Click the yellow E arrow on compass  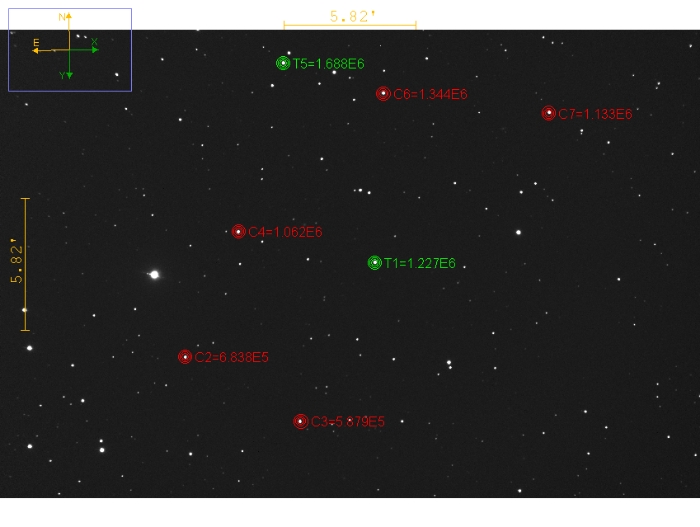(x=38, y=50)
